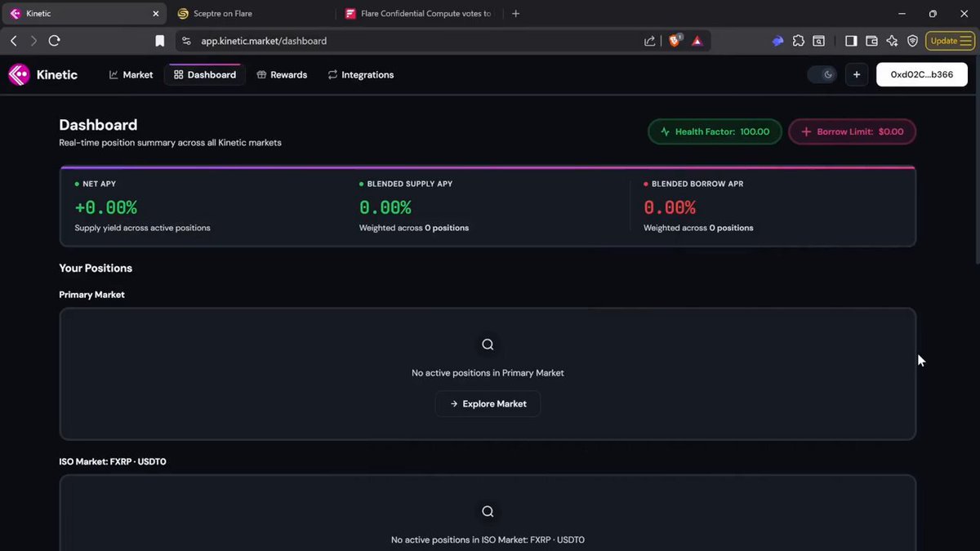Screen dimensions: 980x551
Task: Click the share icon in address bar
Action: (649, 41)
